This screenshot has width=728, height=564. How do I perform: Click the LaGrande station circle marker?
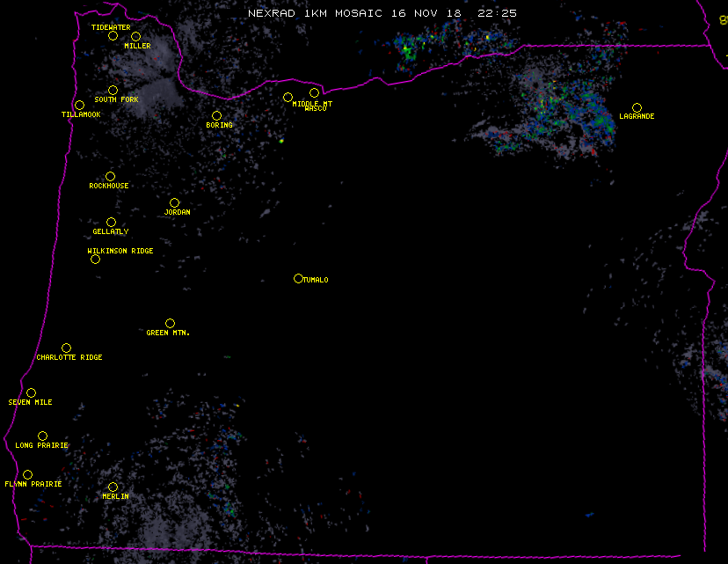pyautogui.click(x=637, y=107)
